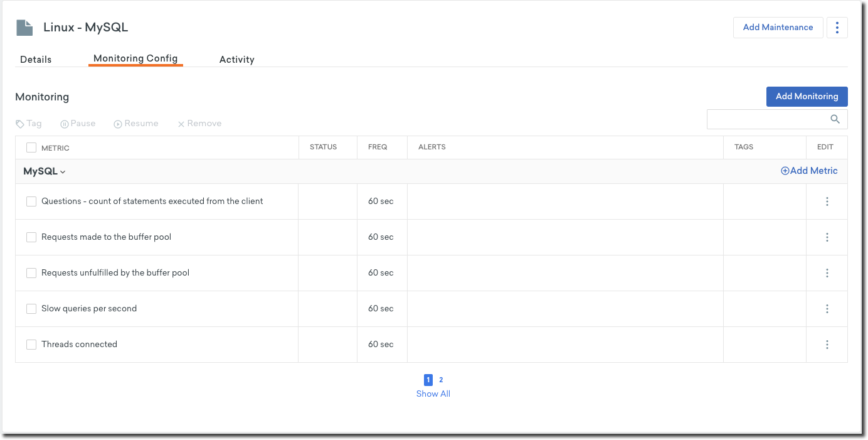Select the Threads connected checkbox
868x440 pixels.
[x=31, y=345]
